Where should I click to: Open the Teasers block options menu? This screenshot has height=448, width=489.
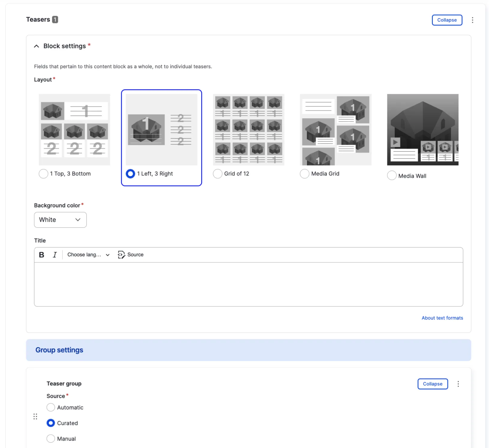pos(472,20)
